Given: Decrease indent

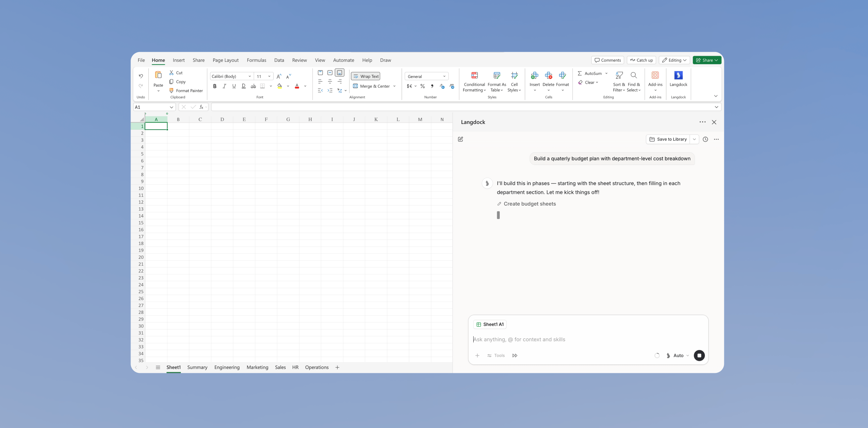Looking at the screenshot, I should pyautogui.click(x=321, y=90).
